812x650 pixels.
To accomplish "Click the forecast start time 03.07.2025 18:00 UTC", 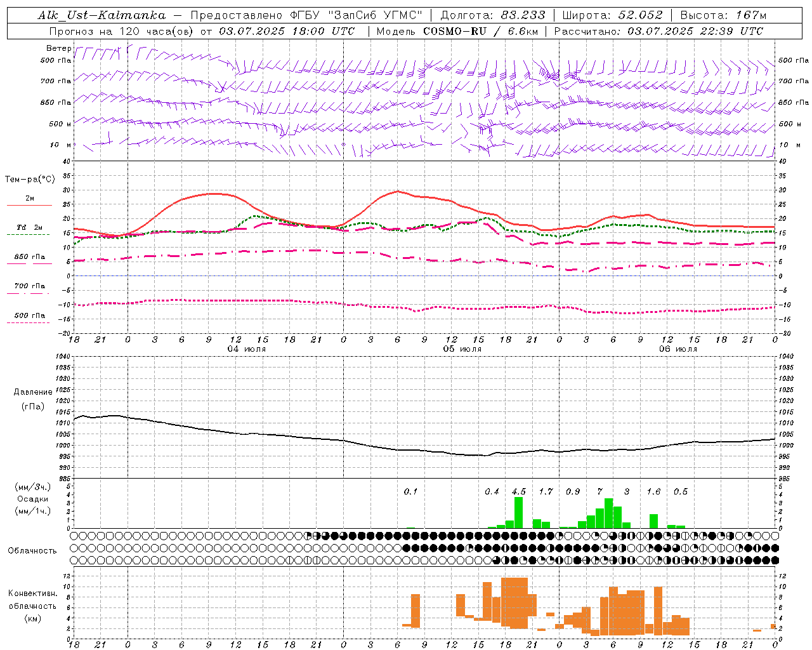I will (287, 31).
